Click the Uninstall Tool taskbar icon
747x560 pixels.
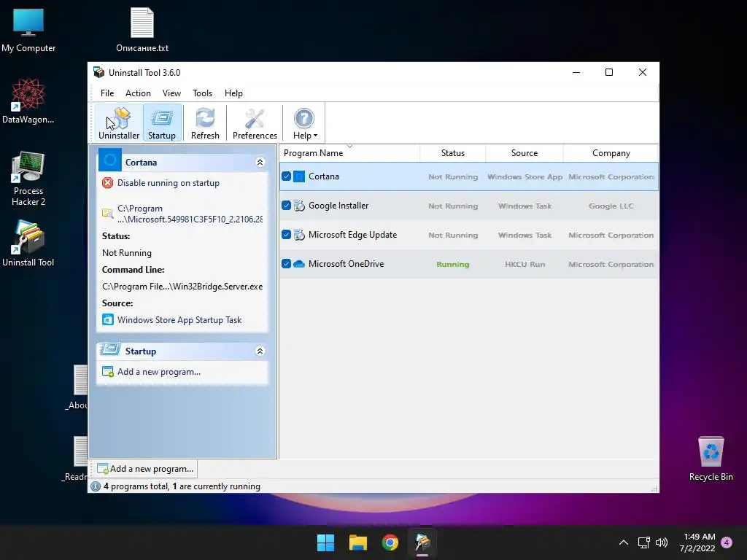[422, 542]
